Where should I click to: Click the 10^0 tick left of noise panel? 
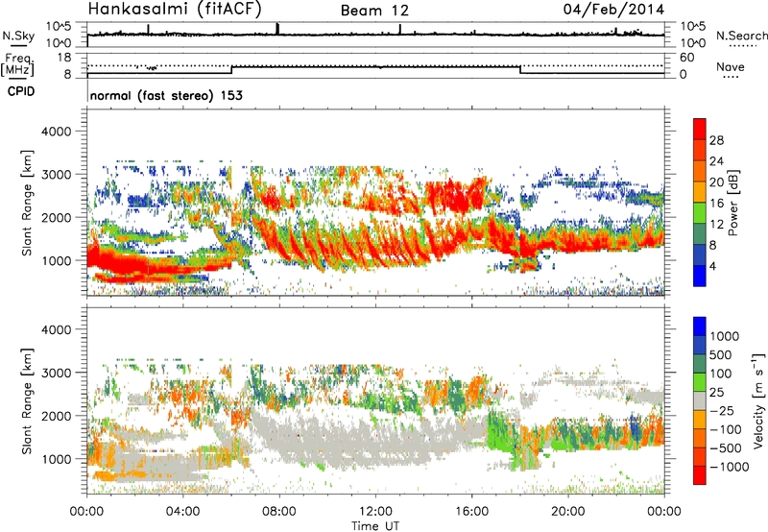[60, 43]
